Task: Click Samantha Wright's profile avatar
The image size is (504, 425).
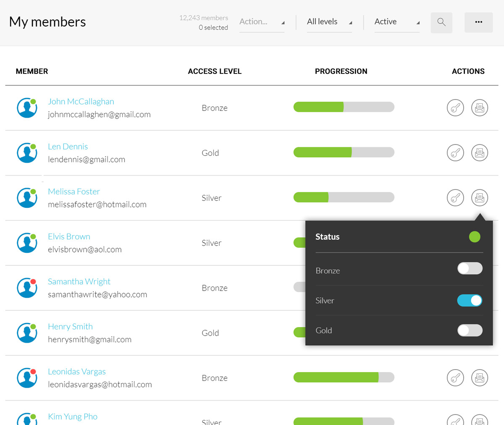Action: point(27,288)
